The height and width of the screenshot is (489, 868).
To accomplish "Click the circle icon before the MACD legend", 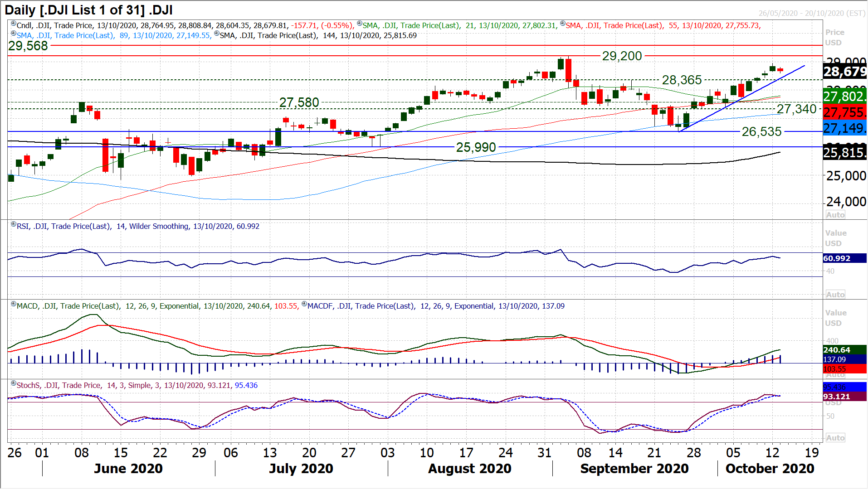I will click(14, 304).
